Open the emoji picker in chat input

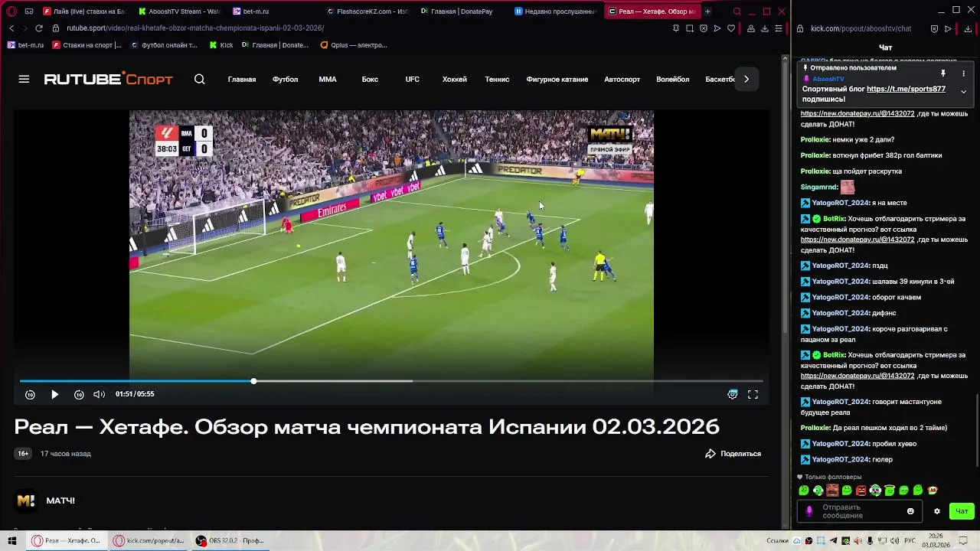point(910,511)
